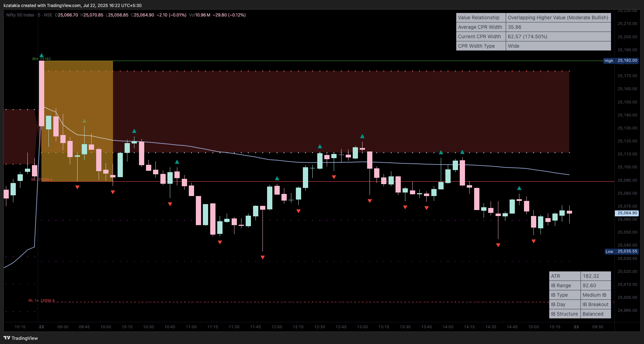
Task: Click the 'Medium IB' value cell
Action: click(x=596, y=295)
